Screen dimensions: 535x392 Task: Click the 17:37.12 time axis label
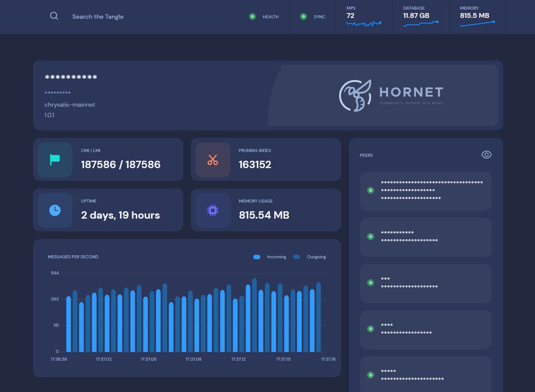pos(239,359)
